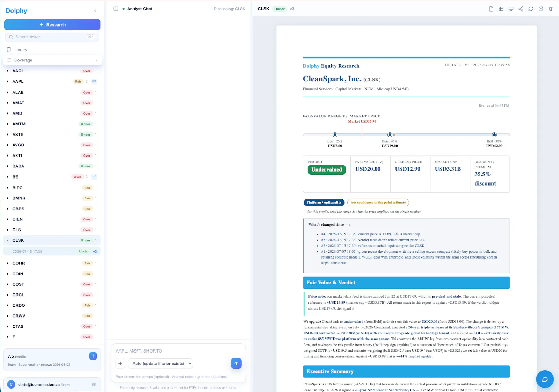Click the Fair Value USD20.00 figure
559x392 pixels.
(x=368, y=169)
